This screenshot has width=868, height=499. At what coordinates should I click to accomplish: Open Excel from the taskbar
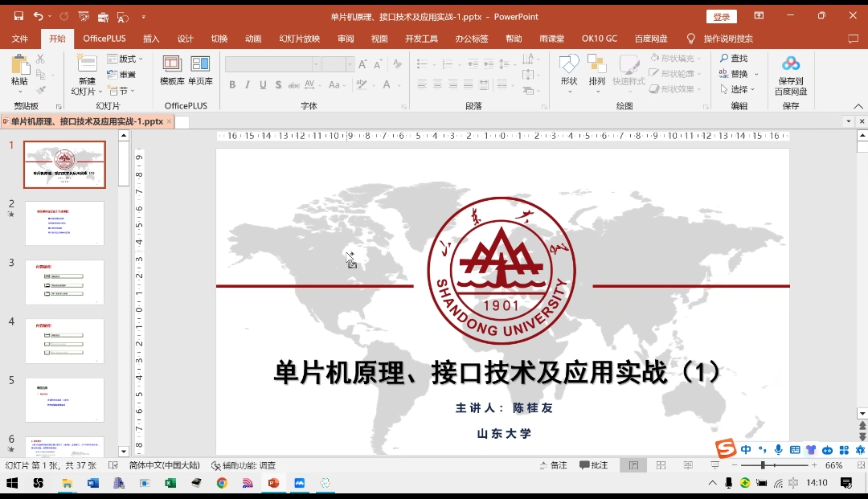click(170, 483)
